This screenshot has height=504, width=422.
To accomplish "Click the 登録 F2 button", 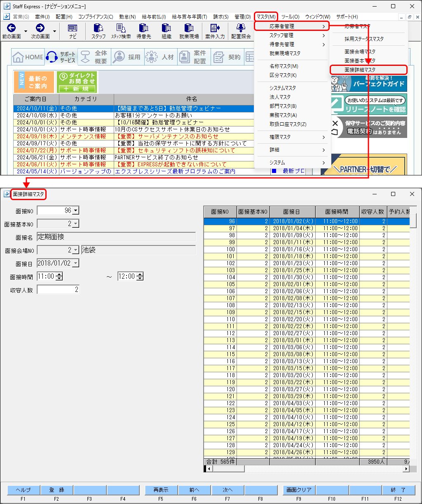I will pos(56,490).
